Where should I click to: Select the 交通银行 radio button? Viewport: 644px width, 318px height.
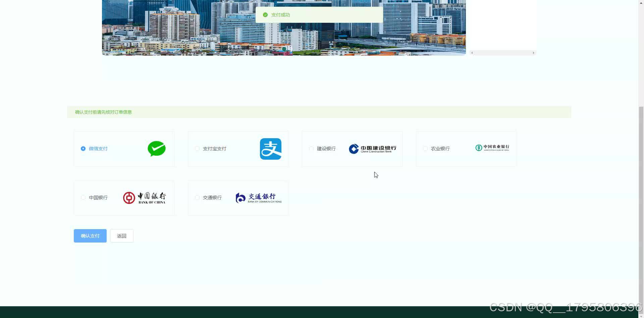click(197, 198)
